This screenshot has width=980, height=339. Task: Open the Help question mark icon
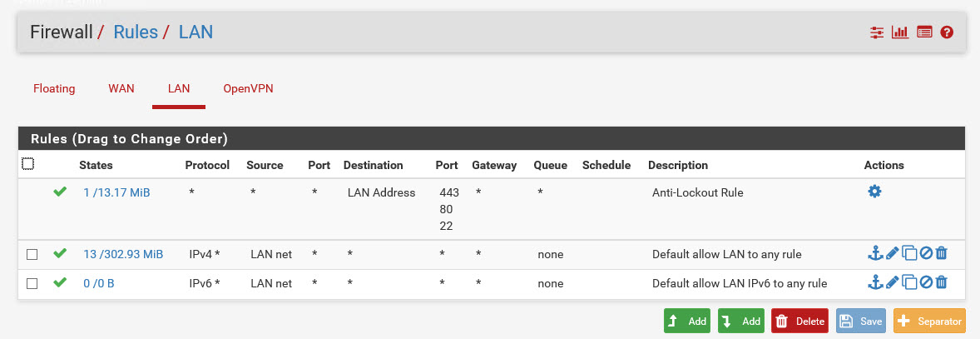coord(946,32)
